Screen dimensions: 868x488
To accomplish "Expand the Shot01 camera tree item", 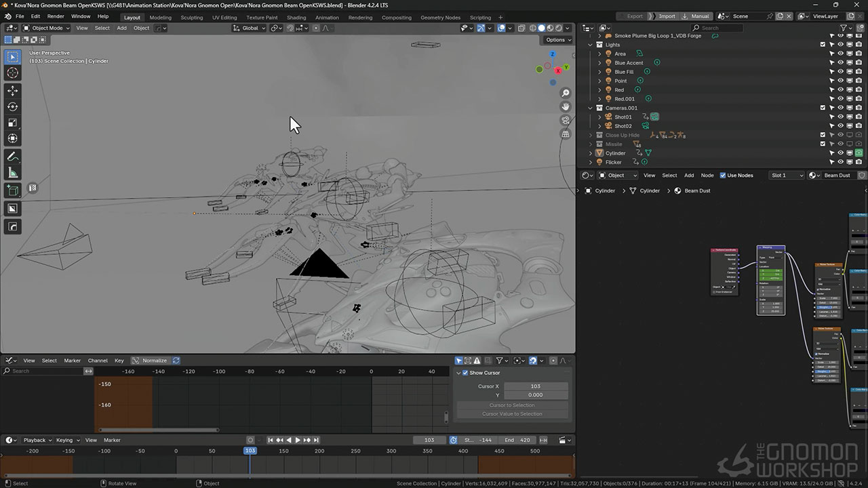I will (599, 117).
